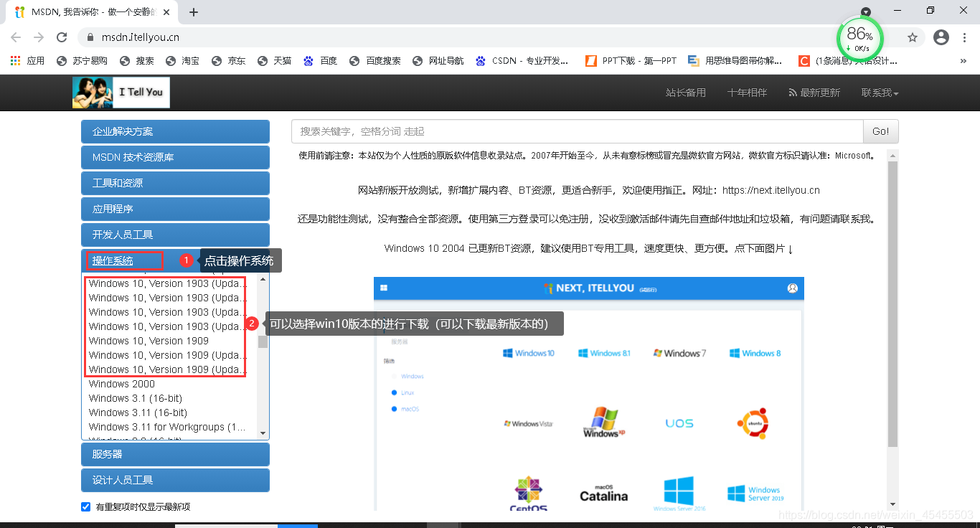This screenshot has height=528, width=980.
Task: Select Windows 2000 in the list
Action: (121, 384)
